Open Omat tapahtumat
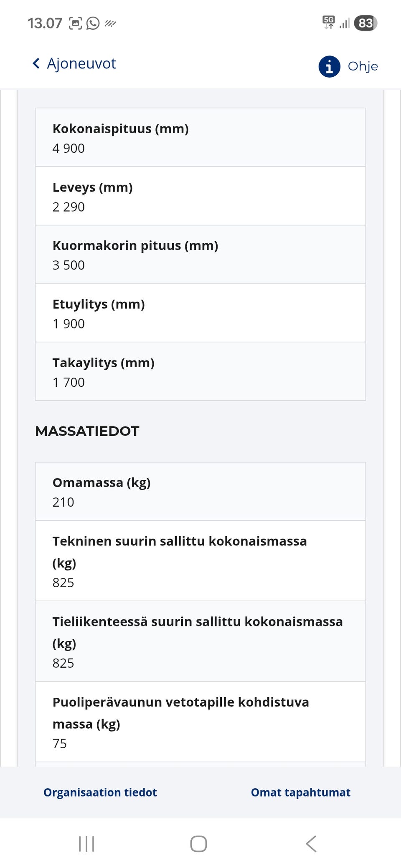 [x=300, y=792]
